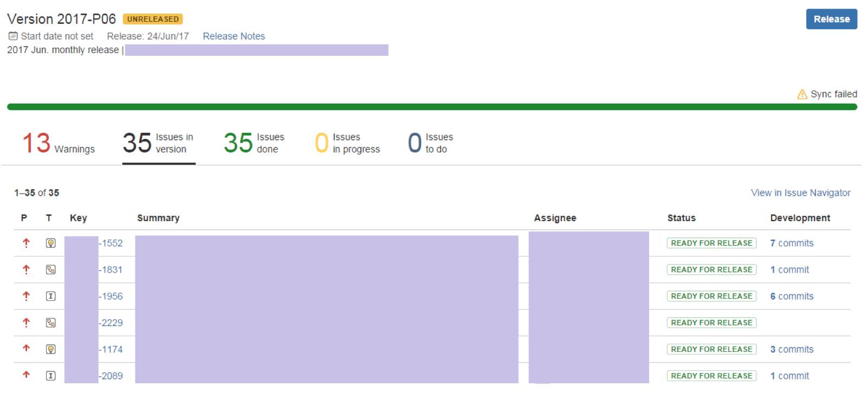Click the calendar icon beside Start date
Viewport: 868px width, 399px height.
pyautogui.click(x=13, y=36)
